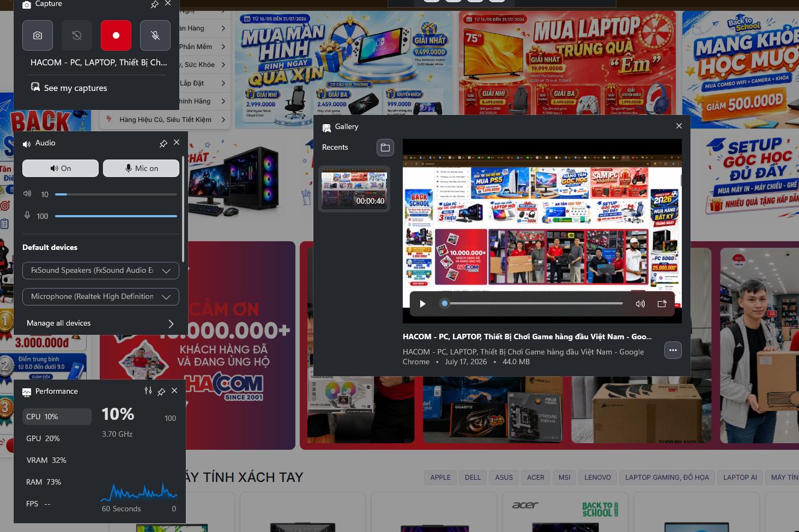Screen dimensions: 799x532
Task: Pin the Audio widget
Action: (x=163, y=143)
